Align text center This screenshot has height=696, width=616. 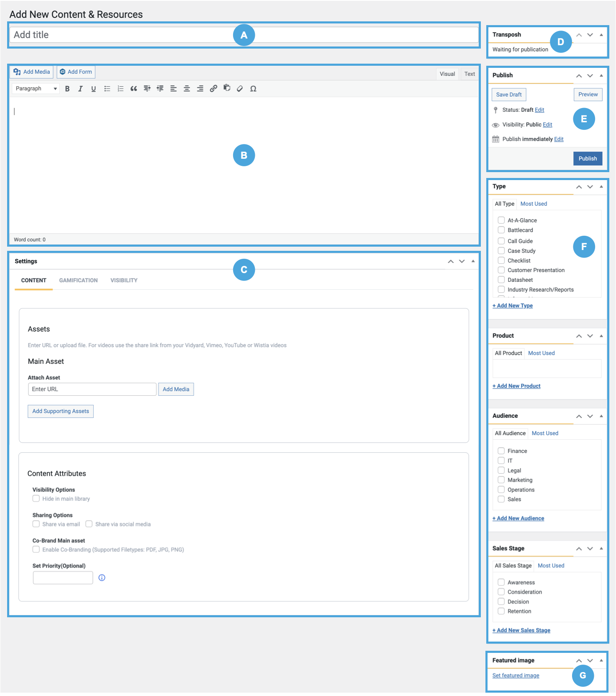(187, 88)
